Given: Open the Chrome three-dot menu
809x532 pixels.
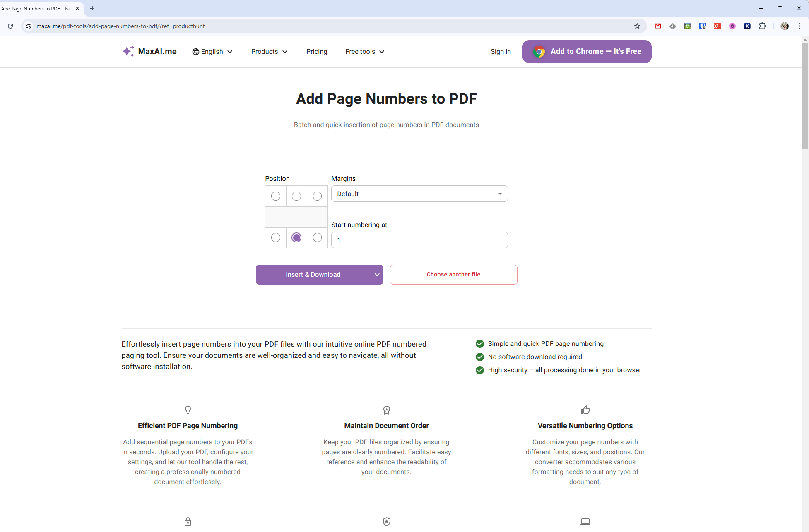Looking at the screenshot, I should (799, 26).
